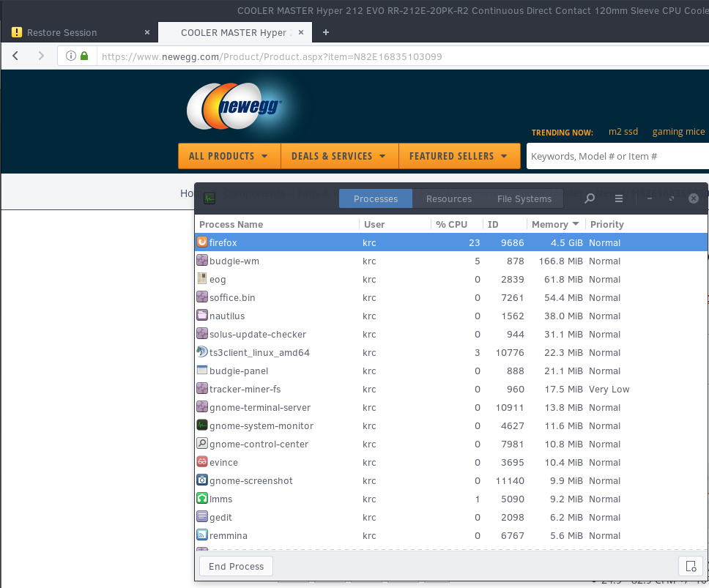This screenshot has width=709, height=588.
Task: Select process ID 7261 cell
Action: [x=512, y=298]
